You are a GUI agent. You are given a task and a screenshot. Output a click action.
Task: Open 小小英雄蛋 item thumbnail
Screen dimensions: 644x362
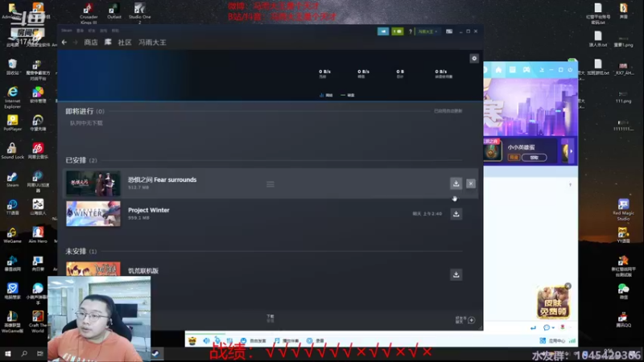492,150
